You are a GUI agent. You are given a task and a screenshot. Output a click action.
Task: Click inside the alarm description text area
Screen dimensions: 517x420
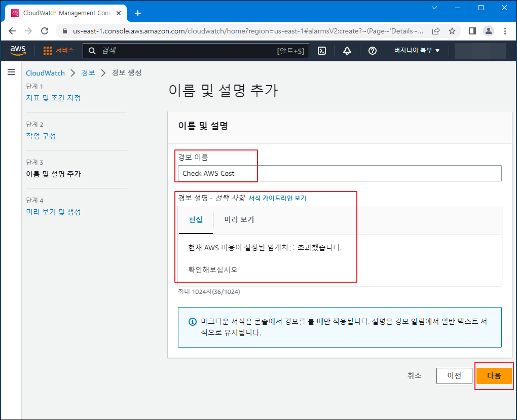click(x=340, y=260)
